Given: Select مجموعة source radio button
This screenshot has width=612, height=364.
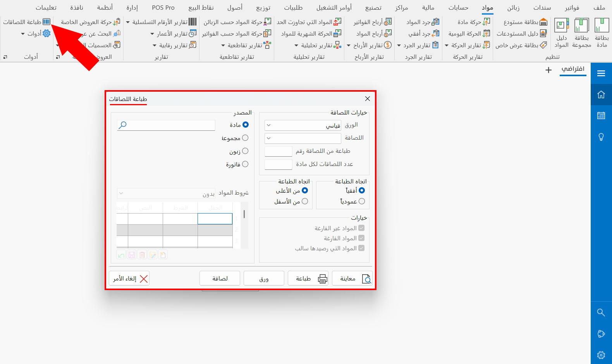Looking at the screenshot, I should [245, 138].
